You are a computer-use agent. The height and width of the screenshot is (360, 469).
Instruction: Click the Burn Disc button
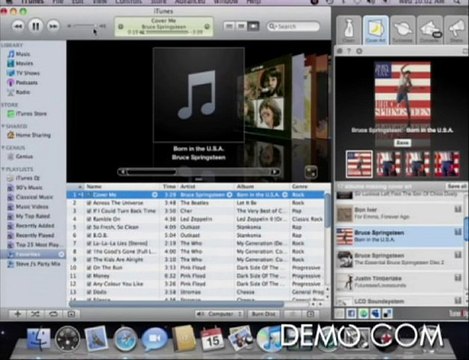click(x=264, y=314)
